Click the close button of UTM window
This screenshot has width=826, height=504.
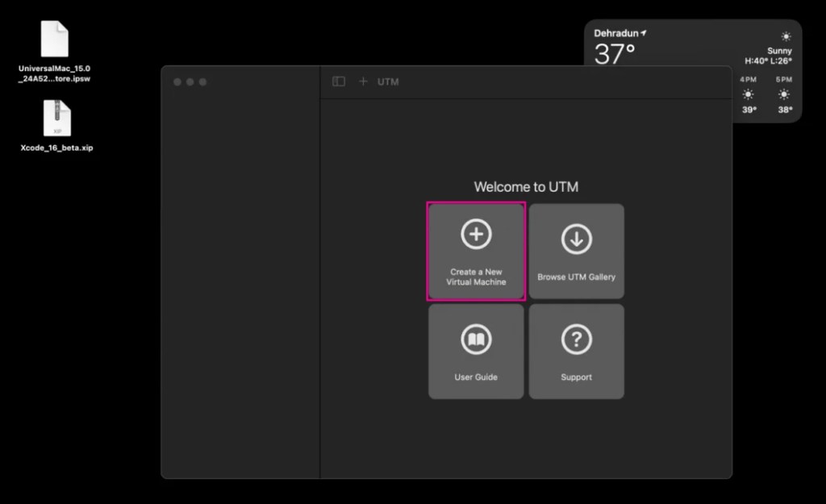[177, 81]
